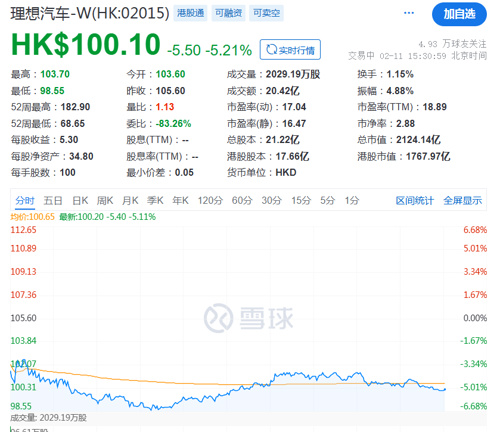Viewport: 500px width, 432px height.
Task: Click the 成交量 value 2029.19万股 in stats
Action: (293, 74)
